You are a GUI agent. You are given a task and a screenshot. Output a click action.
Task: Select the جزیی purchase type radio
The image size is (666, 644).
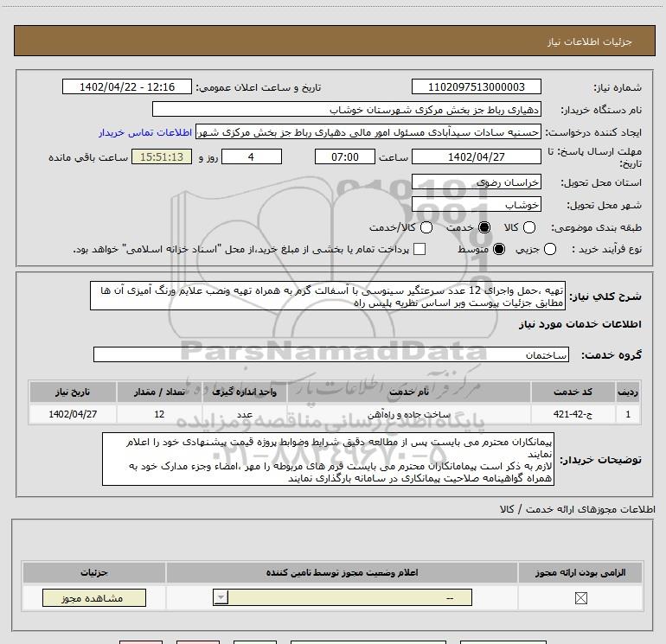550,249
